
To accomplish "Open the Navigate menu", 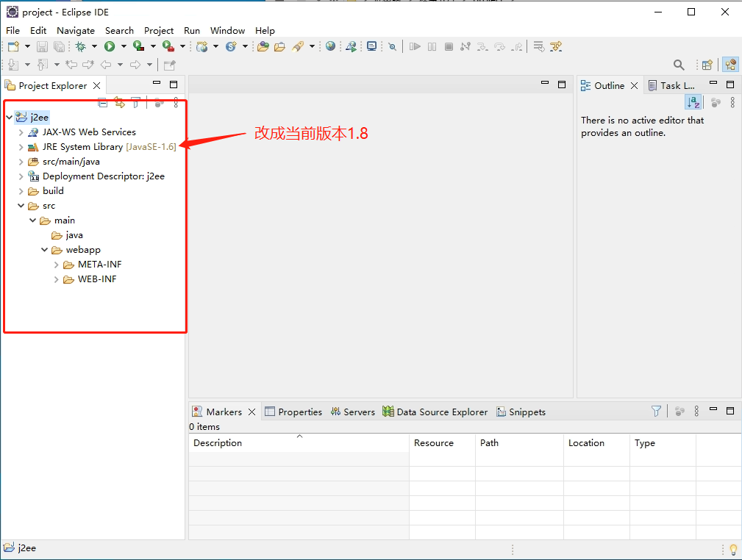I will pos(76,30).
